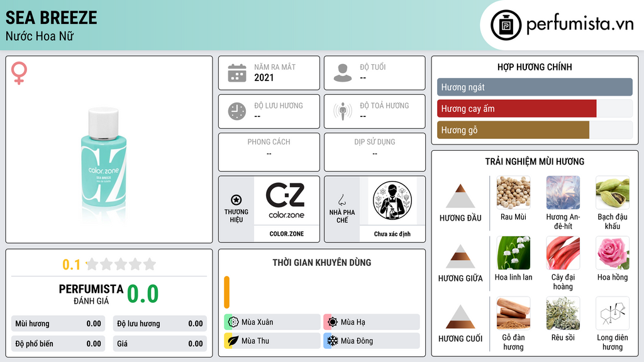
Task: Click the star badge icon above Thương hiệu
Action: click(x=236, y=200)
